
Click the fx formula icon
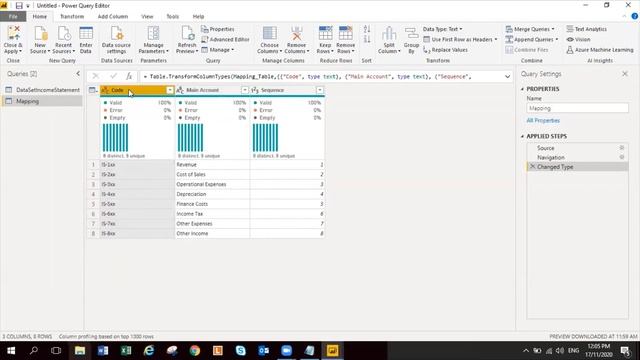[x=129, y=76]
